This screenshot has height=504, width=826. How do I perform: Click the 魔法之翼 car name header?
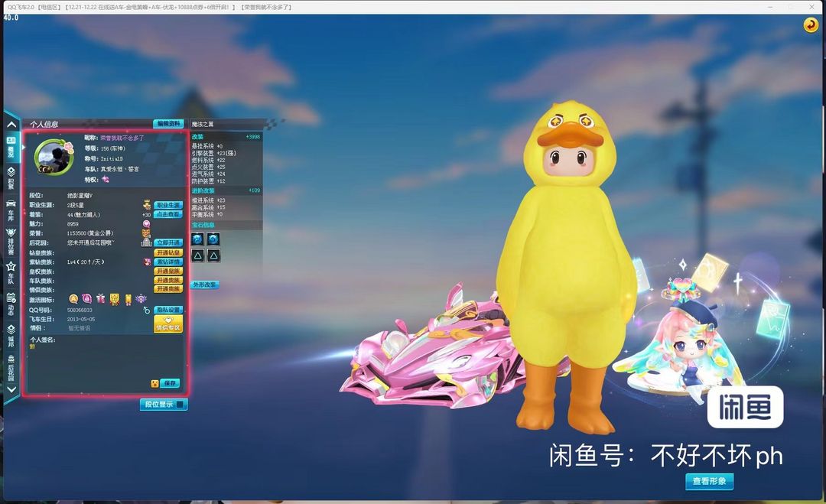(x=203, y=125)
